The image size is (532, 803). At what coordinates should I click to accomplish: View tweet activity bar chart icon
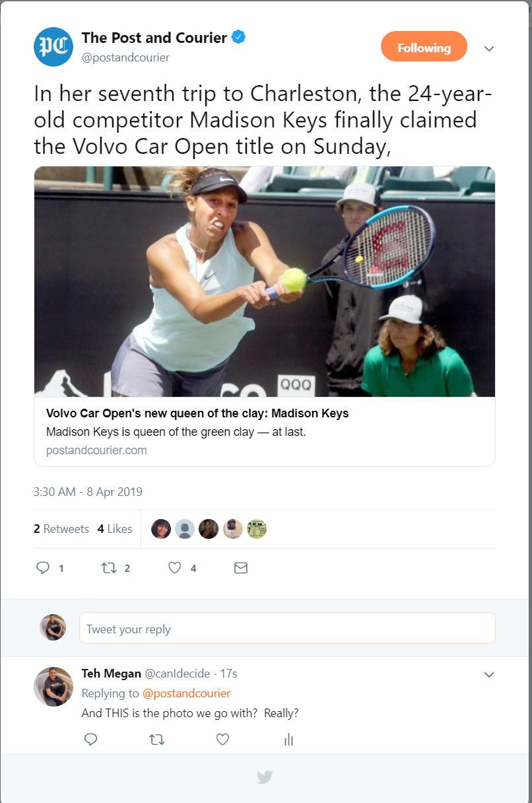(x=288, y=740)
